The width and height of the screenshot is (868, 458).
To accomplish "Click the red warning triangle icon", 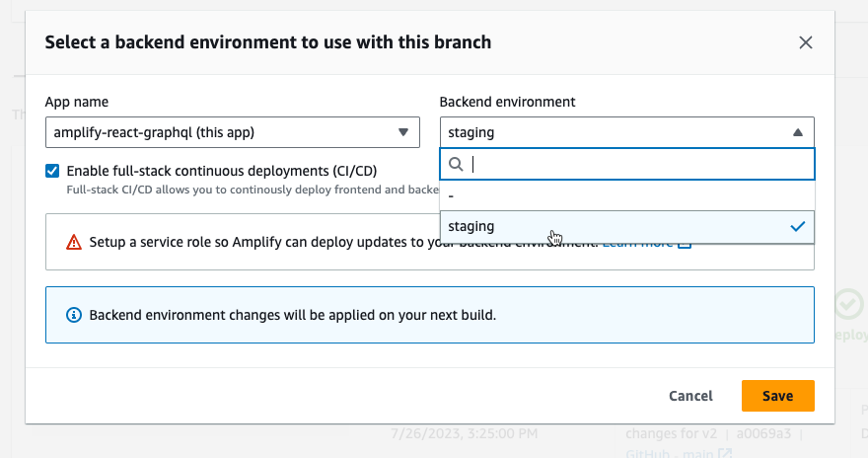I will pyautogui.click(x=74, y=242).
